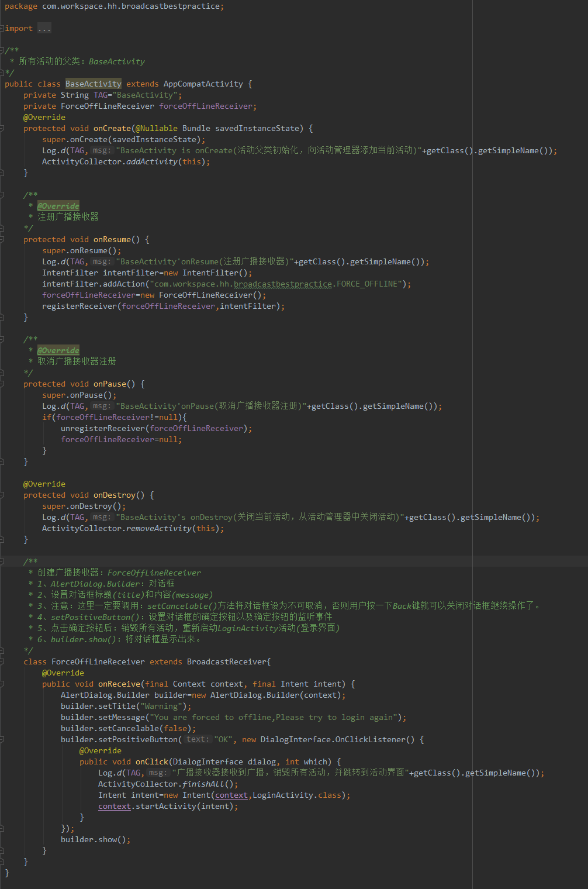Fold the setPositiveButton anonymous listener block
This screenshot has height=889, width=588.
[x=2, y=739]
